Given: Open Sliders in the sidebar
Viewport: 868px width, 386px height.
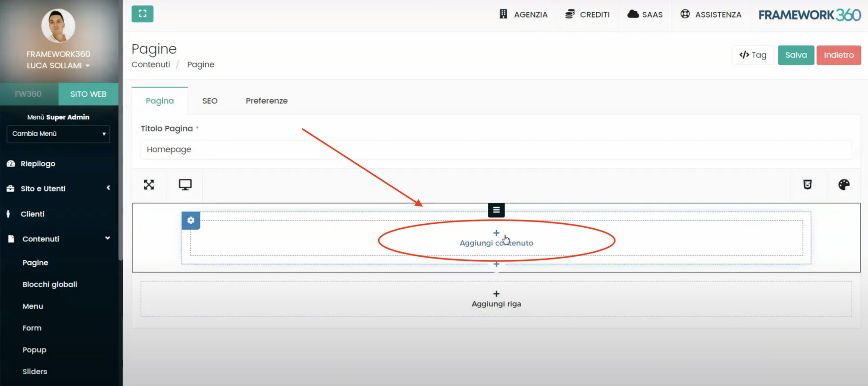Looking at the screenshot, I should (35, 372).
